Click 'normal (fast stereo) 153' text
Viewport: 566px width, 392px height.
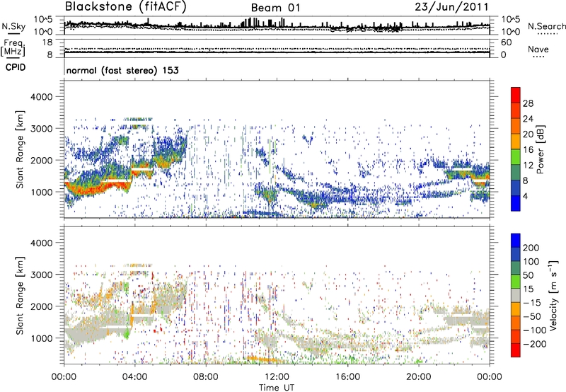[122, 70]
